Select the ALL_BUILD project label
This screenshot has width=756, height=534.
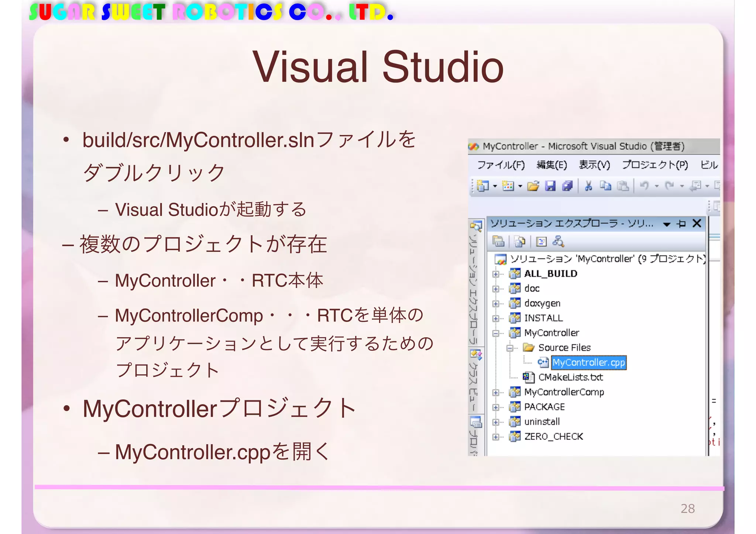point(551,274)
